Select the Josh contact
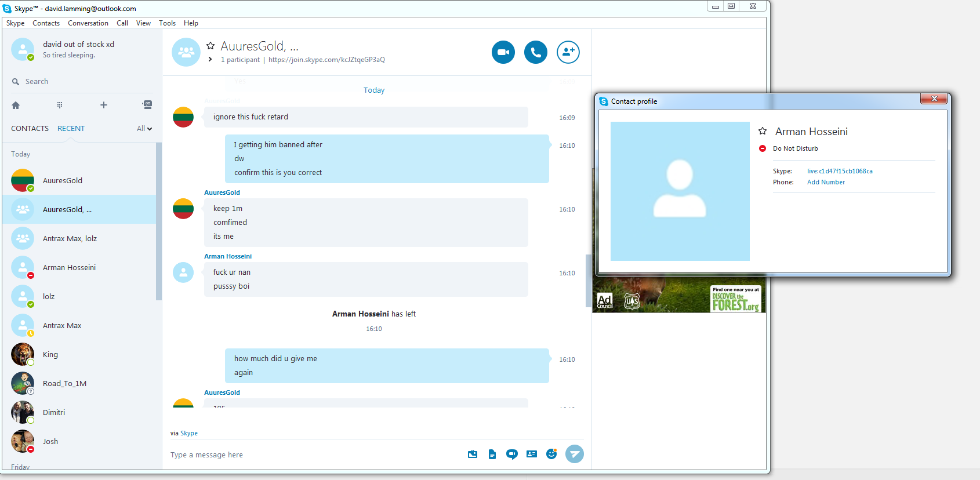 click(x=79, y=441)
